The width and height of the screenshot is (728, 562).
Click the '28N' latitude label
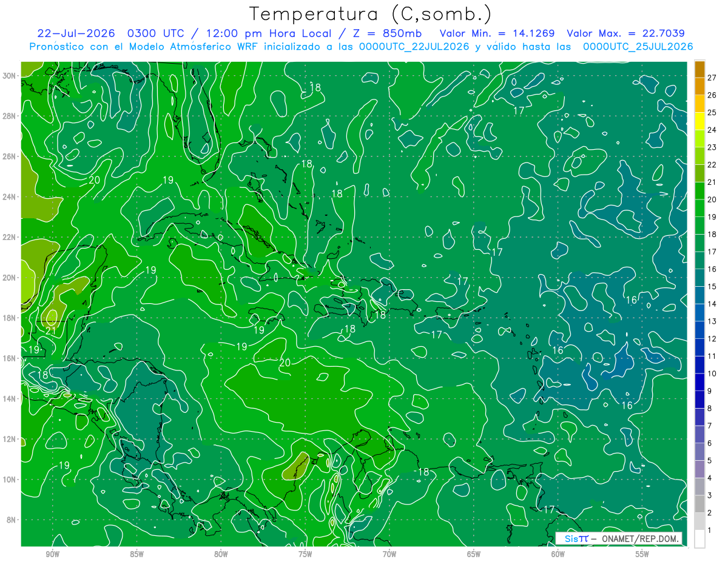(x=10, y=116)
